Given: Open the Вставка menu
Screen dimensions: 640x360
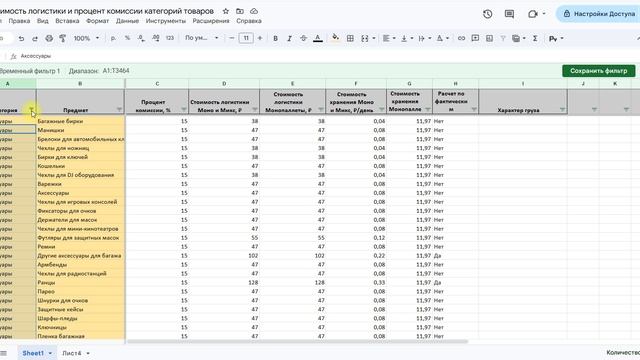Looking at the screenshot, I should coord(67,21).
